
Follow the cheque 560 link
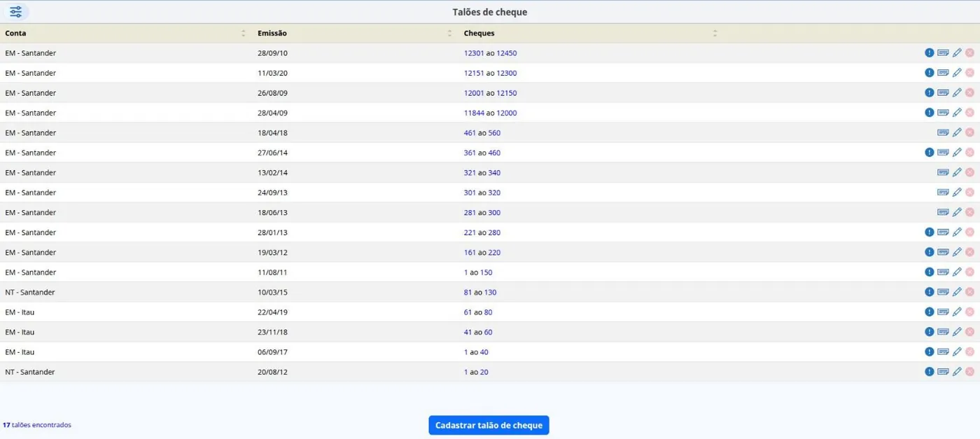point(494,133)
